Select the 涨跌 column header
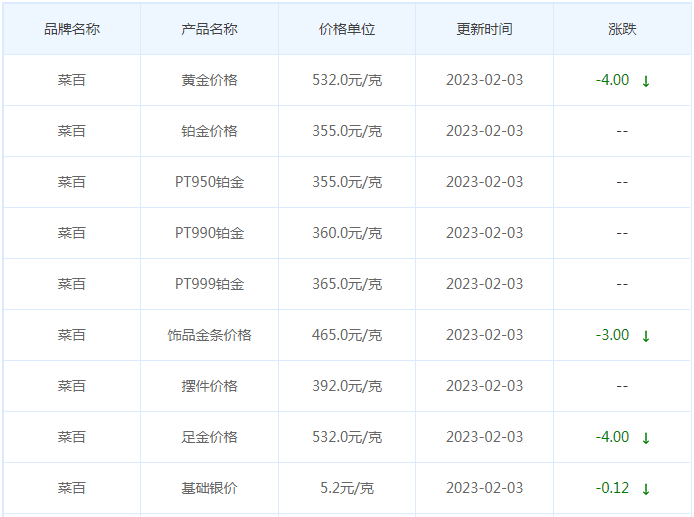Screen dimensions: 694x517 [622, 29]
